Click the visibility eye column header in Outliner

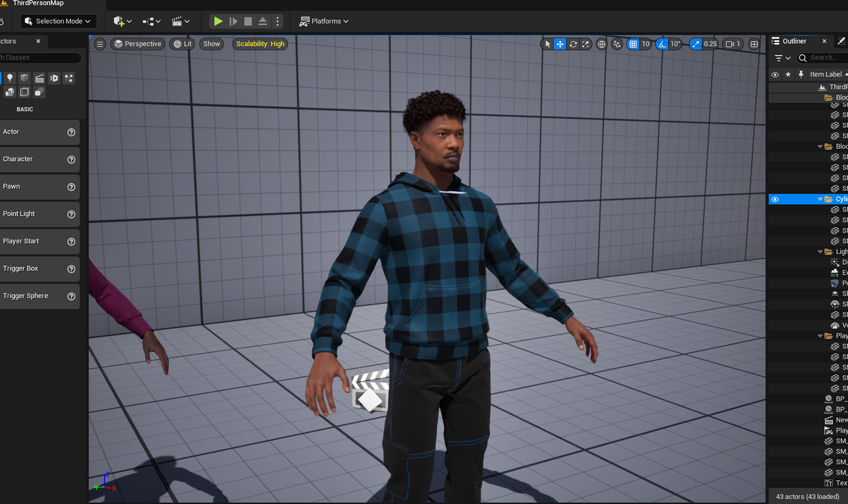775,74
